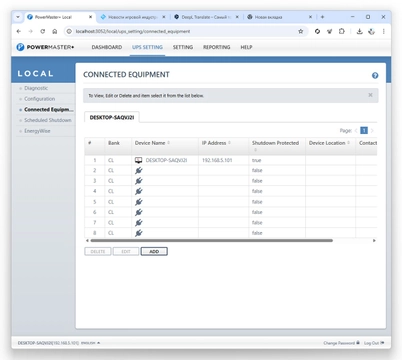
Task: Open the HELP menu
Action: pyautogui.click(x=246, y=47)
